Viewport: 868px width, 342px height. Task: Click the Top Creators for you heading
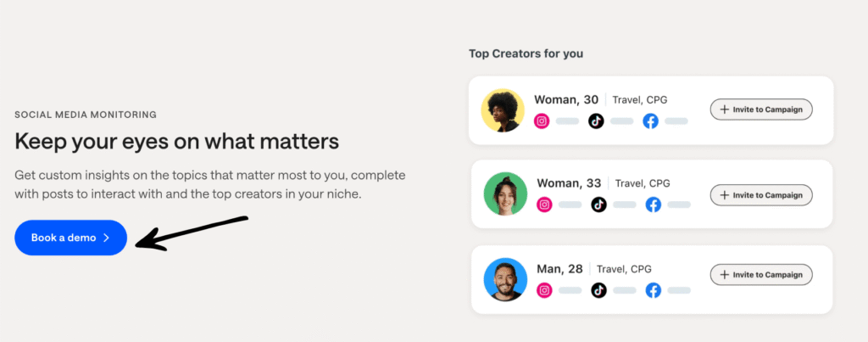(526, 53)
